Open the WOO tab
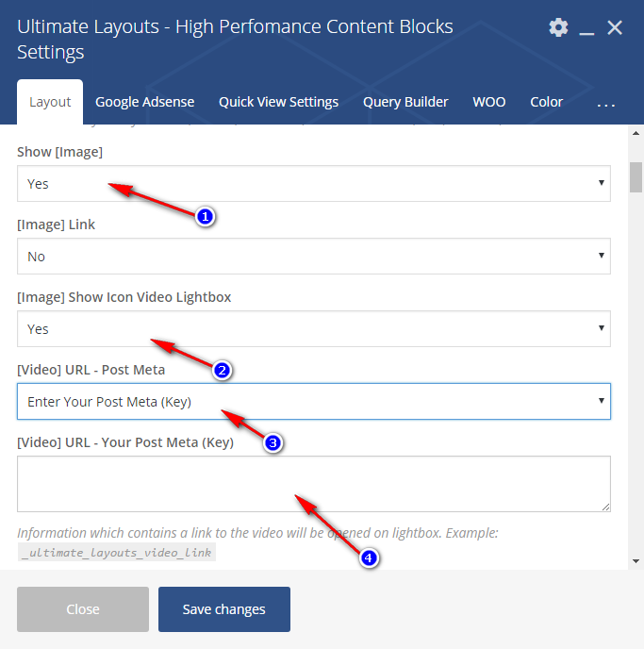This screenshot has height=649, width=644. (x=488, y=102)
